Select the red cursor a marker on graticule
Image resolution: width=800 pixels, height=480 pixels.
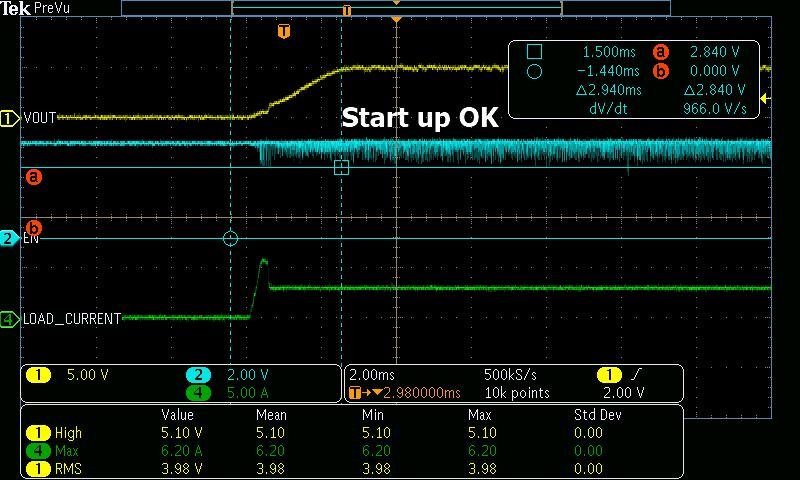point(34,177)
